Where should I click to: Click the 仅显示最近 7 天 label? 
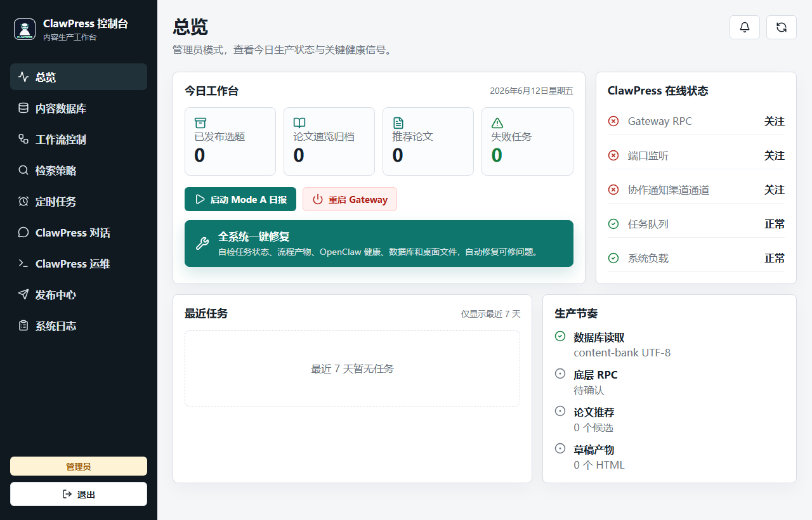tap(491, 314)
